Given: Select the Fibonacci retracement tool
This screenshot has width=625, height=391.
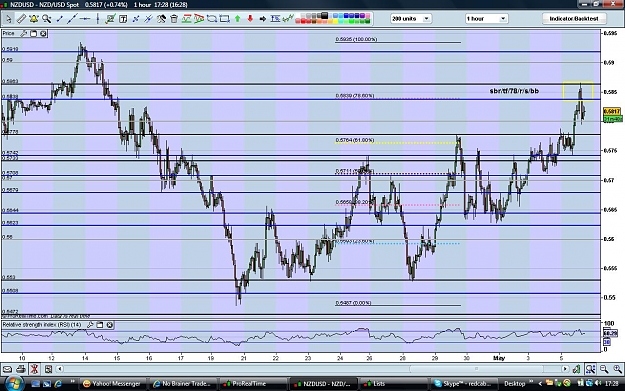Looking at the screenshot, I should [x=275, y=19].
